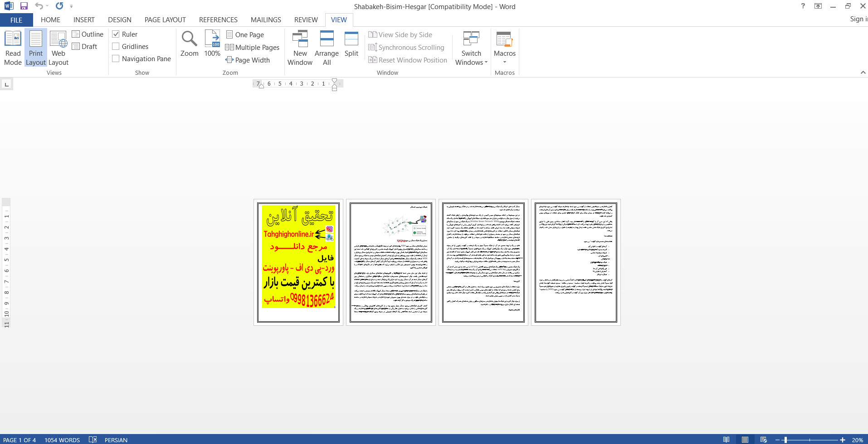Click the fourth page with bullet list
Viewport: 868px width, 444px height.
click(x=576, y=262)
